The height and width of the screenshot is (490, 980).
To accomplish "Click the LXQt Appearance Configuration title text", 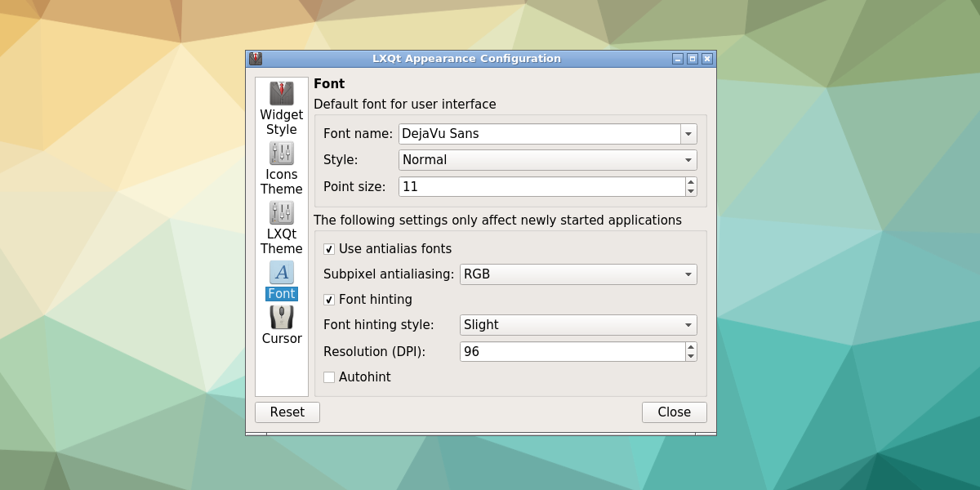I will pos(466,59).
